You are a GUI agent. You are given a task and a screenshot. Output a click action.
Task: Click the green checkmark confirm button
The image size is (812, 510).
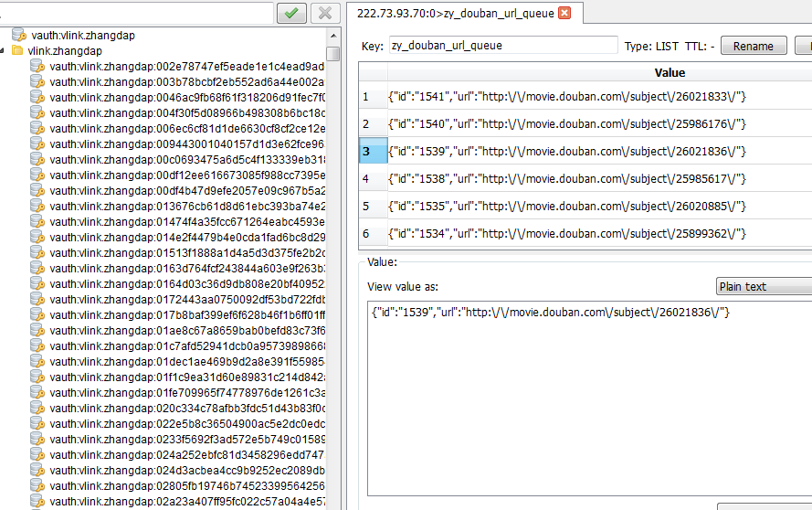click(x=291, y=13)
